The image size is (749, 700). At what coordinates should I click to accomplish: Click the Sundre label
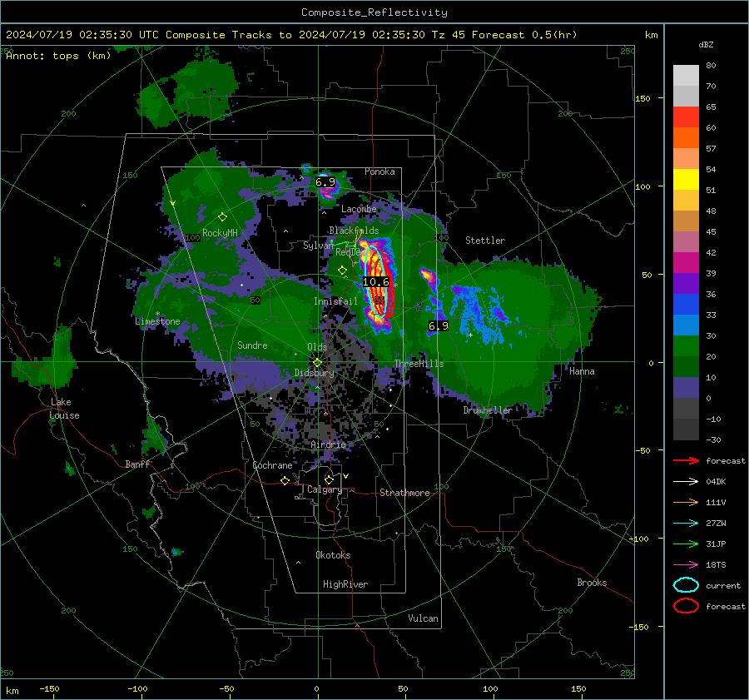click(x=252, y=345)
